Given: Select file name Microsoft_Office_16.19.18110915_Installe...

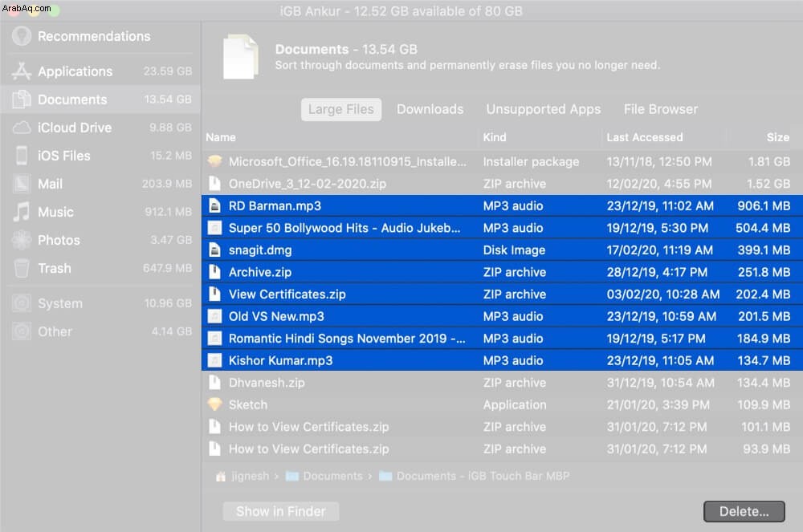Looking at the screenshot, I should pos(348,161).
